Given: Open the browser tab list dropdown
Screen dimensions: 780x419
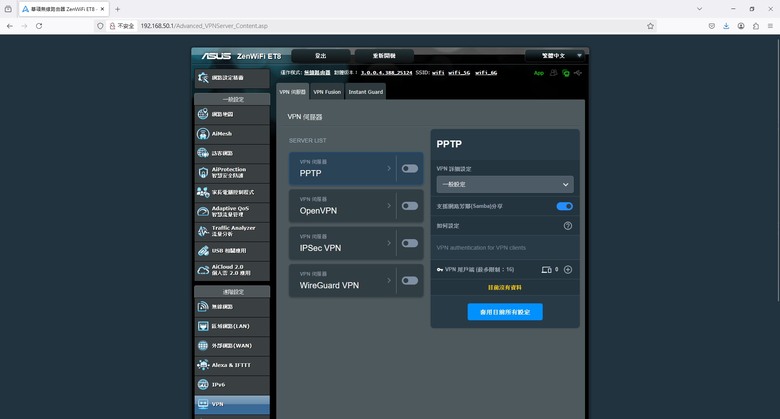Looking at the screenshot, I should [x=699, y=9].
